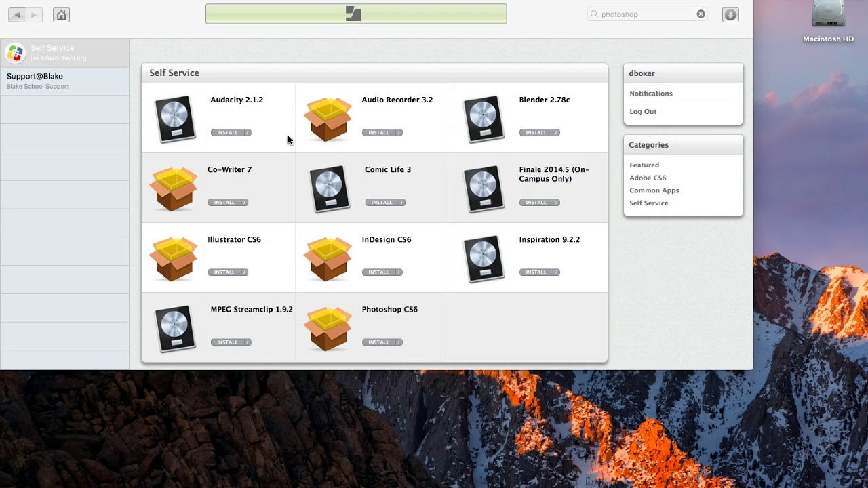868x488 pixels.
Task: Select Self Service in the sidebar
Action: pos(64,52)
